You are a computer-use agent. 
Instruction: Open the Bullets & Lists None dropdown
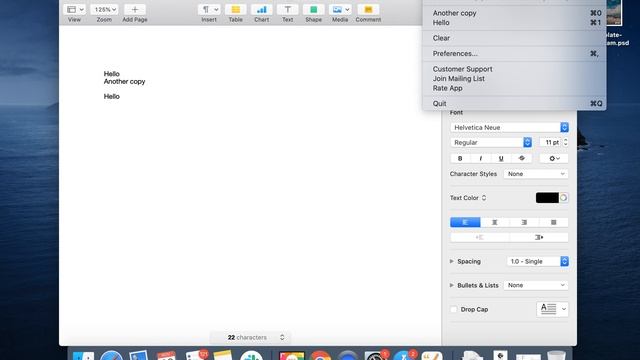[x=536, y=285]
